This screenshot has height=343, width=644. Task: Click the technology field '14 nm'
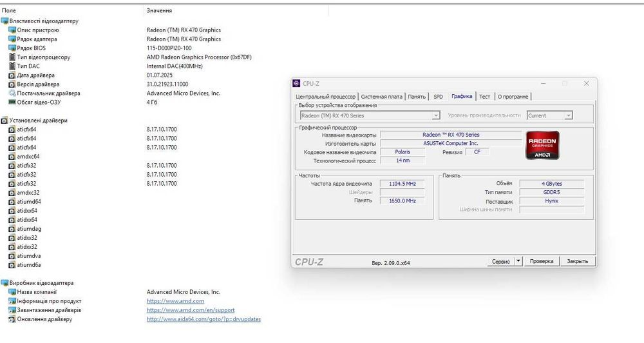pos(402,161)
